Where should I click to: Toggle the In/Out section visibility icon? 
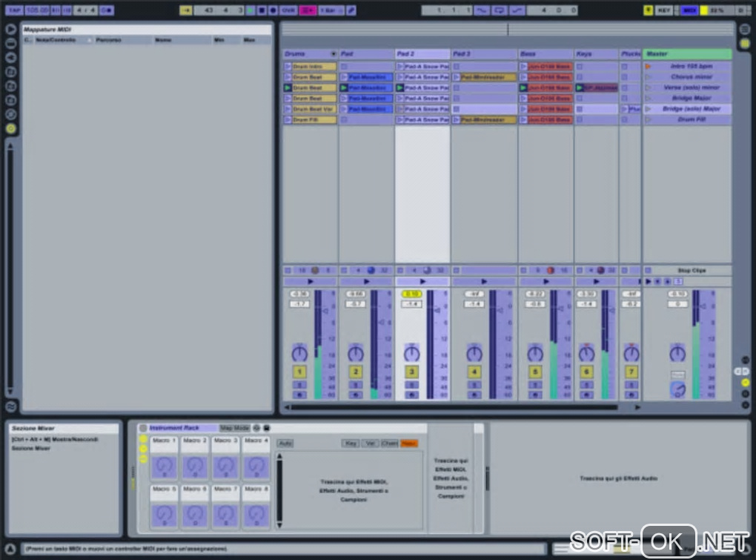click(745, 360)
